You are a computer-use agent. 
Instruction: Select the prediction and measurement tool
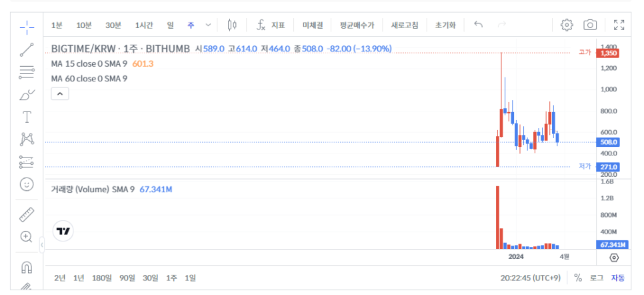pyautogui.click(x=27, y=162)
